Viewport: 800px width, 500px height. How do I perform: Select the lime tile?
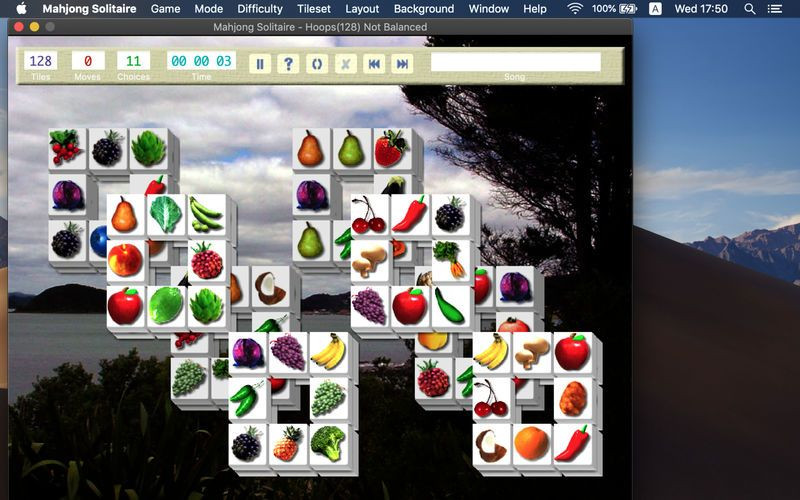coord(166,306)
